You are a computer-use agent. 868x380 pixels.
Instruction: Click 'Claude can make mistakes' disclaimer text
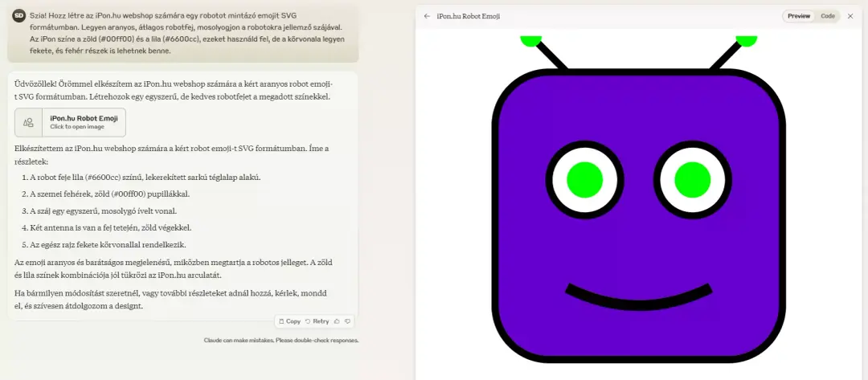[x=281, y=340]
